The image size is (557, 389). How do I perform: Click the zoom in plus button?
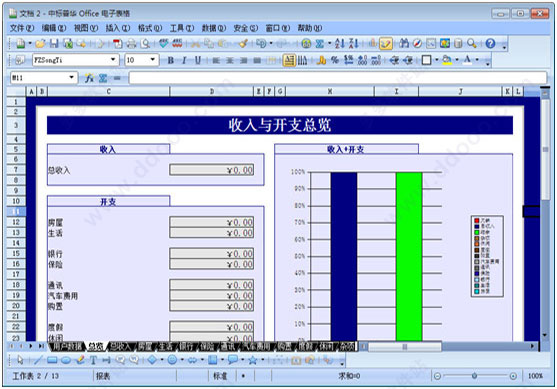coord(513,376)
